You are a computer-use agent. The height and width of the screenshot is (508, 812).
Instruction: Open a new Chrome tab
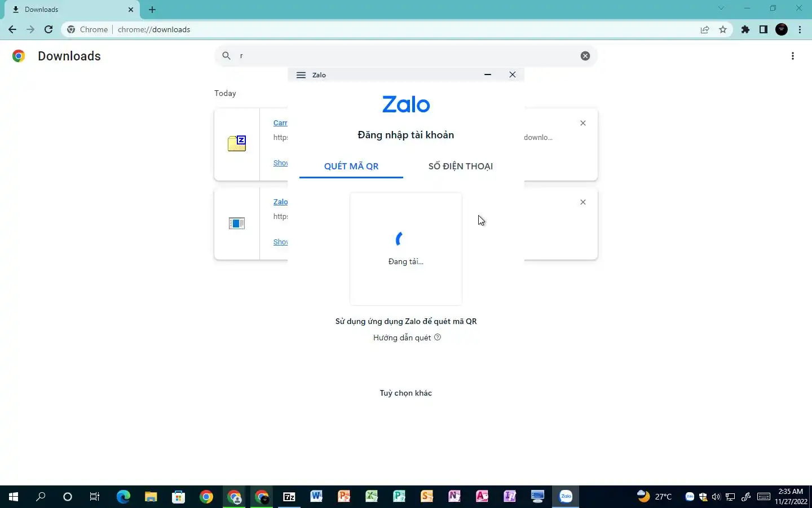point(152,10)
